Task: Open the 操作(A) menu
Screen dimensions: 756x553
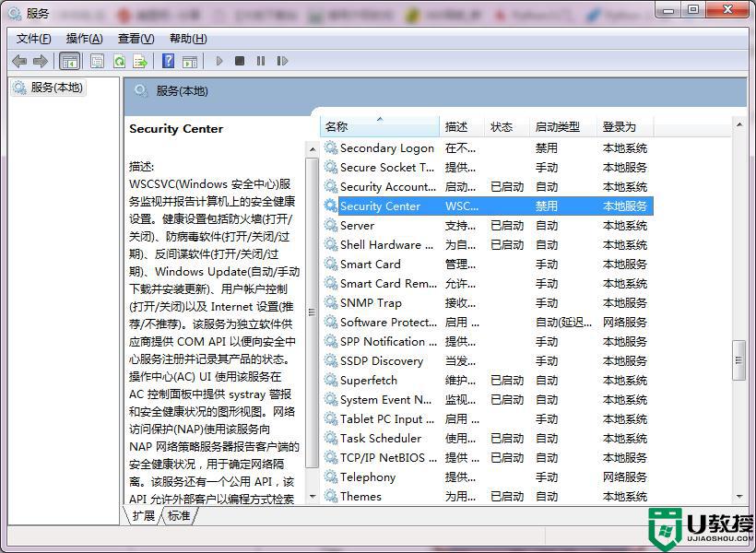Action: (x=85, y=39)
